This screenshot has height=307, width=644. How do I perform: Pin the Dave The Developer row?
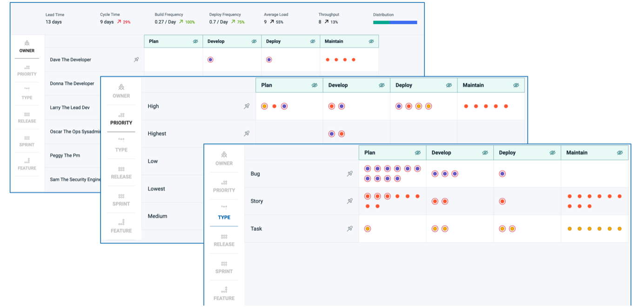(x=136, y=60)
